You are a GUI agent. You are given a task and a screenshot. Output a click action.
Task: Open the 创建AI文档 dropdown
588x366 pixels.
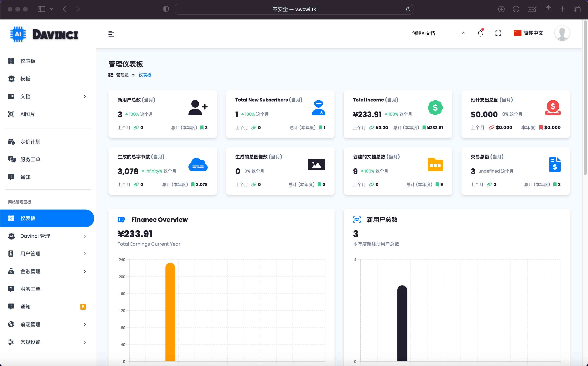point(438,33)
